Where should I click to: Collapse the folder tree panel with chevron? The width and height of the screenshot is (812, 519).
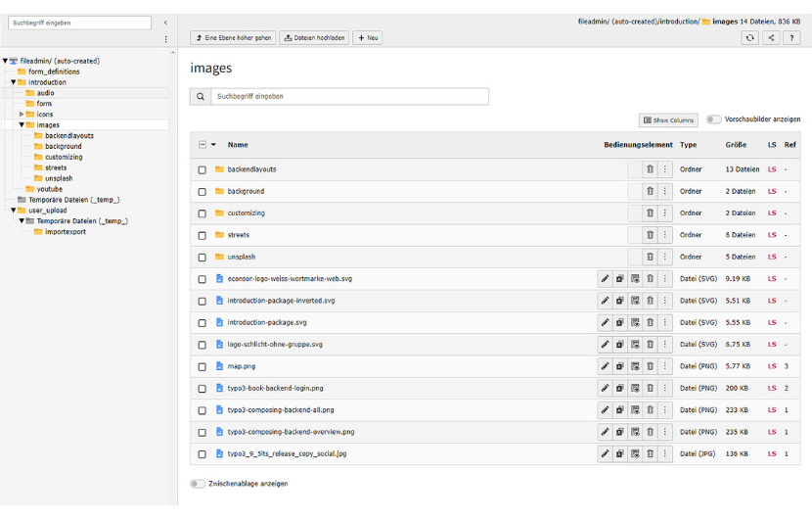[x=165, y=23]
